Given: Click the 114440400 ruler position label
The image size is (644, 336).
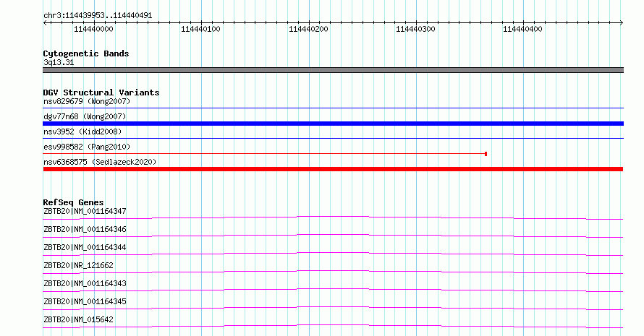Looking at the screenshot, I should coord(523,29).
